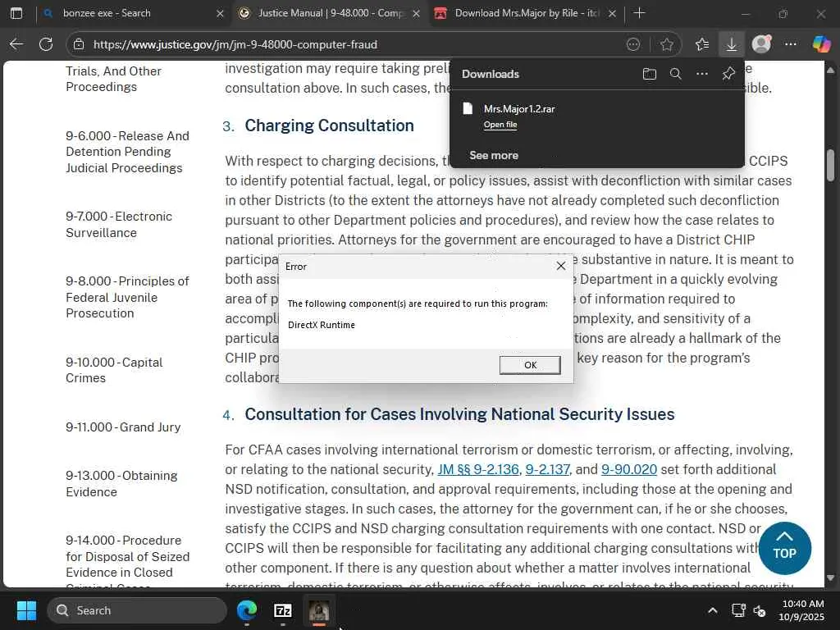Open 9-10.000 Capital Crimes sidebar link

pos(114,370)
